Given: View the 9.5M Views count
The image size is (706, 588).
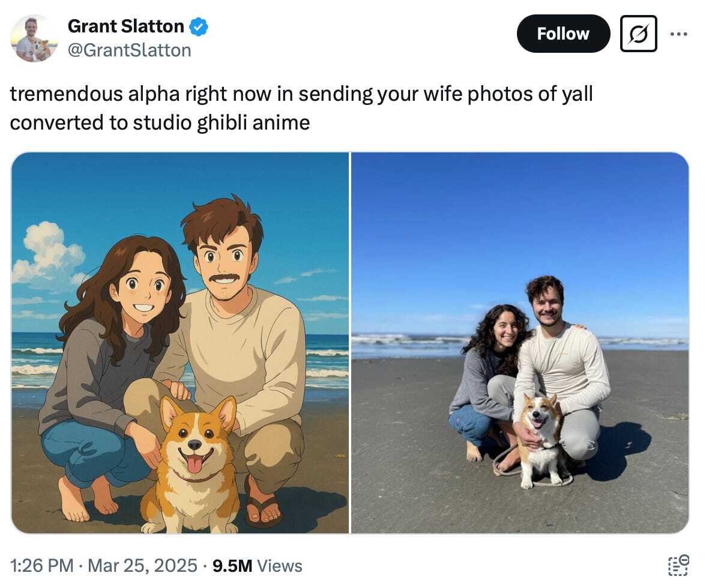Looking at the screenshot, I should 257,566.
